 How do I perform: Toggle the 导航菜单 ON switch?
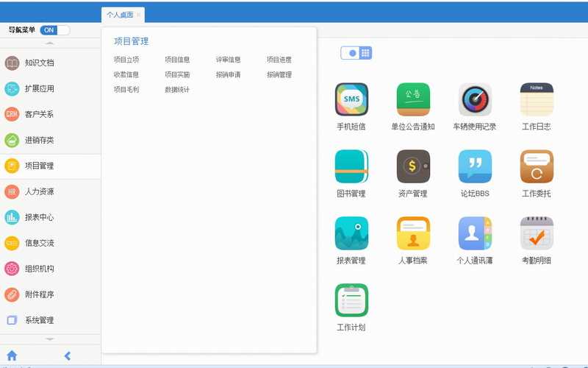54,30
